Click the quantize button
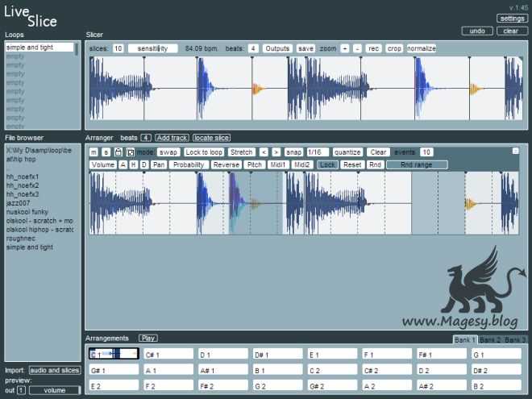Screen dimensions: 532x399 [347, 152]
